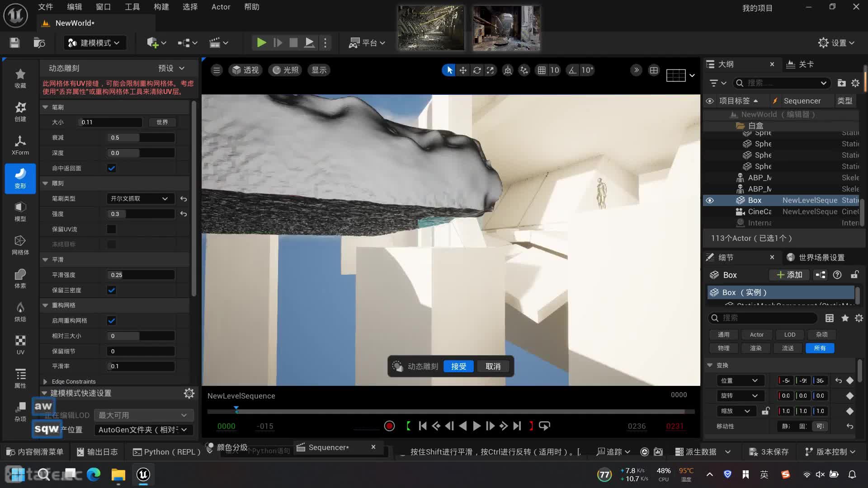Open the UV tool category
Screen dimensions: 868x488
click(20, 345)
